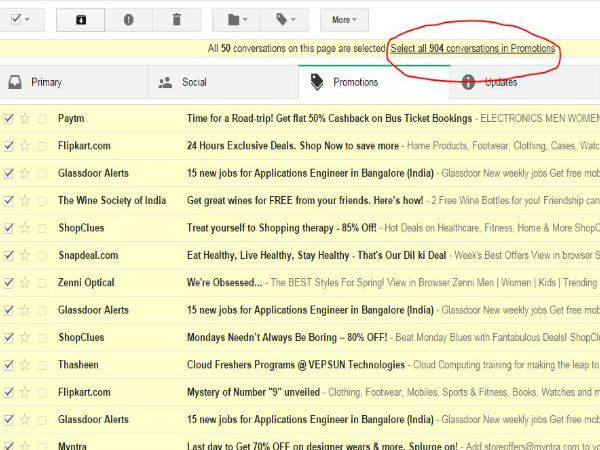This screenshot has width=600, height=450.
Task: Uncheck the Paytm email checkbox
Action: click(x=8, y=119)
